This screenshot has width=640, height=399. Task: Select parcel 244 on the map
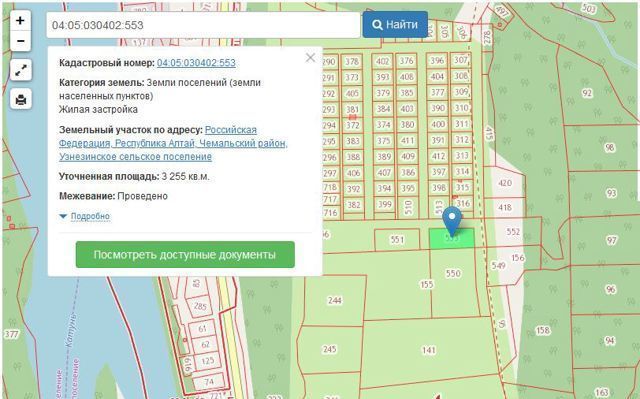[334, 301]
